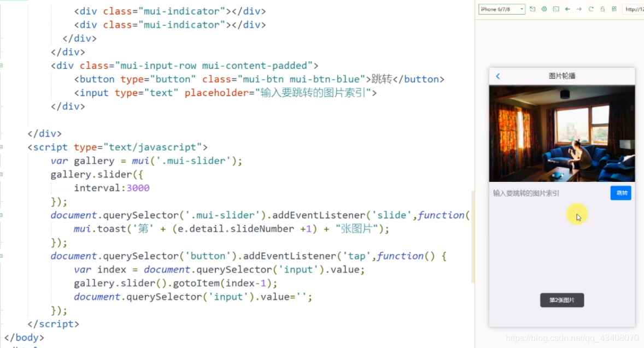
Task: Click the mui.toast code line
Action: tap(231, 228)
